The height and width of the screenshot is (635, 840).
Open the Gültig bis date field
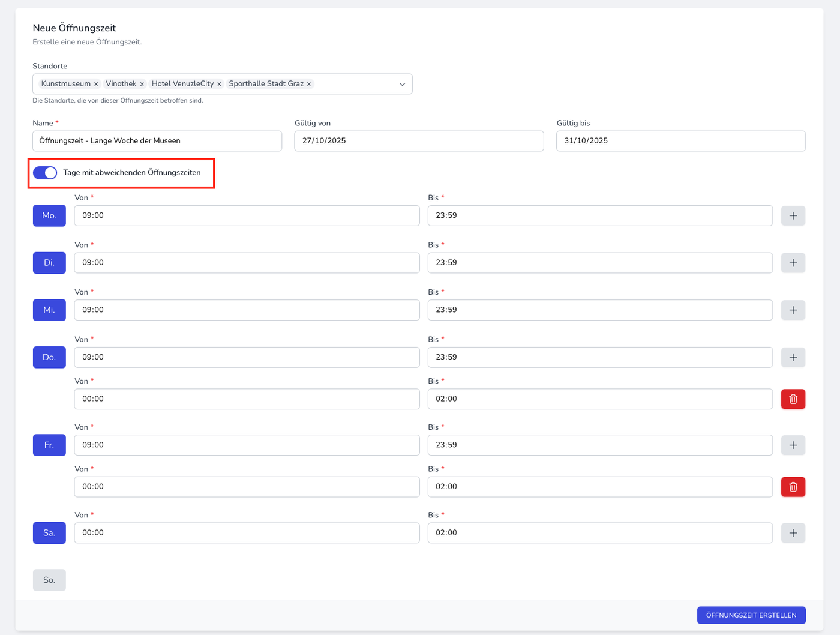[680, 141]
